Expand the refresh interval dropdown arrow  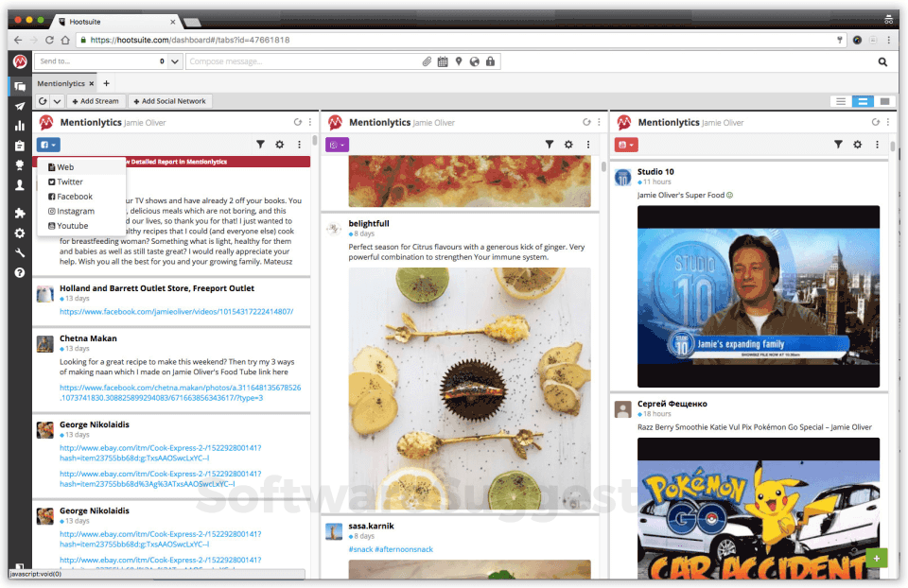pyautogui.click(x=57, y=101)
